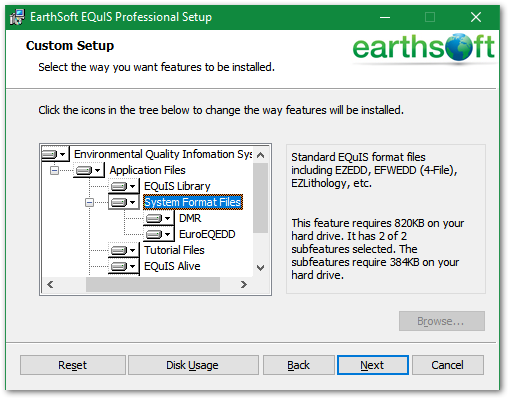Open the Tutorial Files feature drive icon dropdown
Image resolution: width=509 pixels, height=399 pixels.
(x=124, y=250)
